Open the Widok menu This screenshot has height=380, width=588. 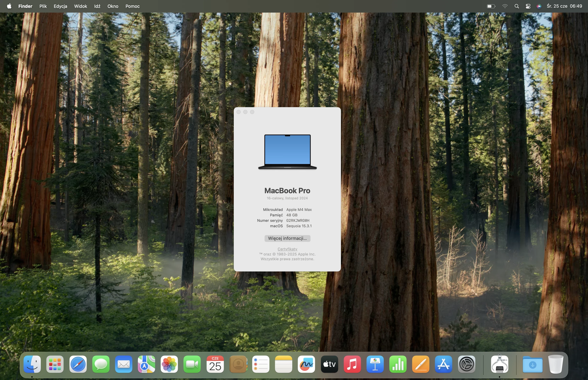tap(80, 6)
